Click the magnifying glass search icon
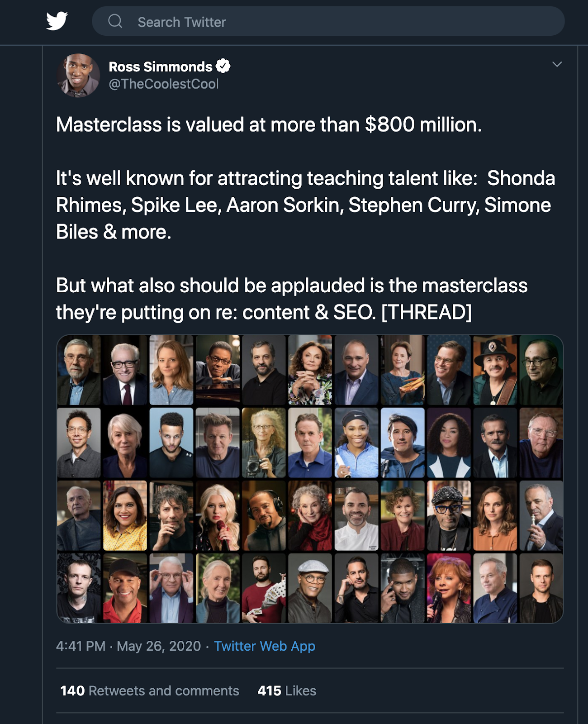588x724 pixels. [114, 20]
